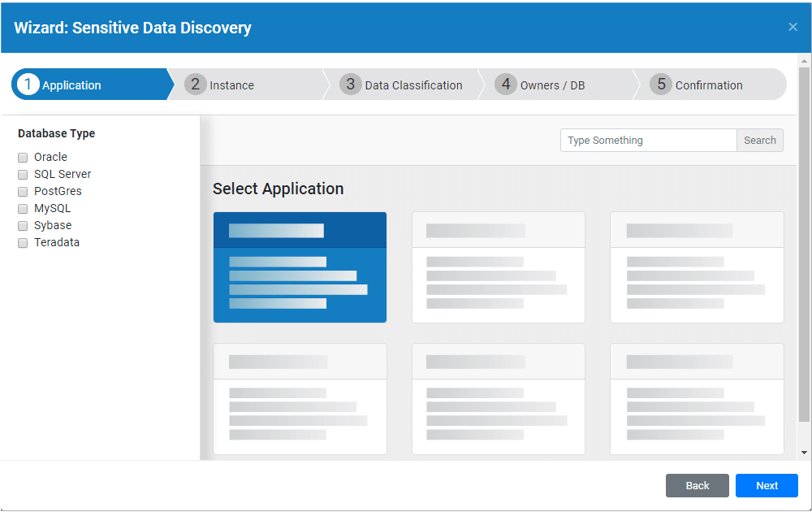
Task: Click the Next button
Action: (767, 486)
